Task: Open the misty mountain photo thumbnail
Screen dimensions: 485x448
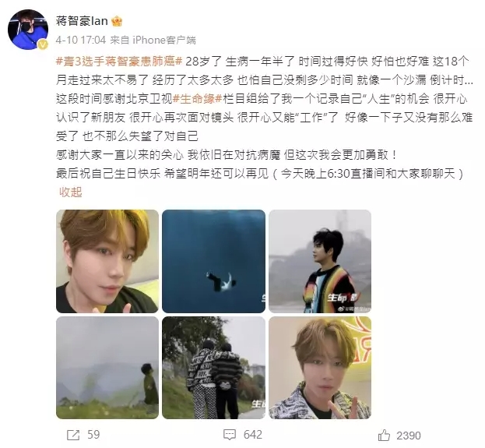Action: click(x=107, y=368)
